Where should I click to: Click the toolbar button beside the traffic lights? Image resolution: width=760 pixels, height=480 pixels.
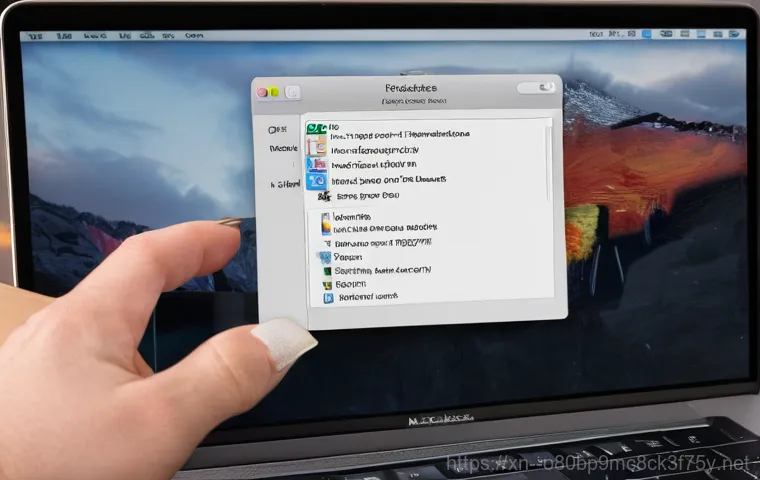[x=292, y=92]
